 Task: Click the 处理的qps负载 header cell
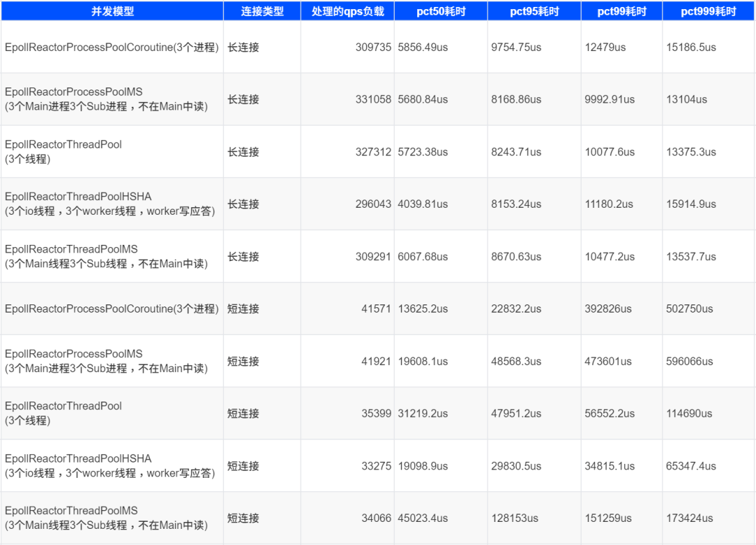(x=348, y=12)
